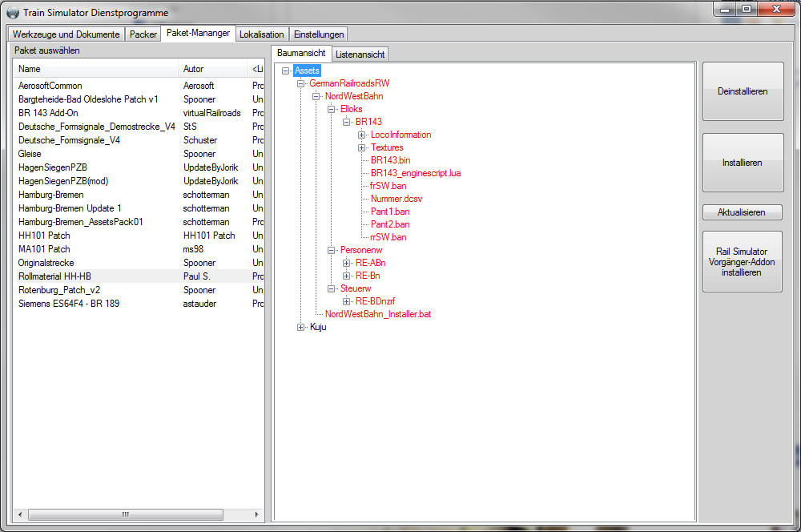Click the truncated third column header
The height and width of the screenshot is (532, 801).
click(x=256, y=69)
